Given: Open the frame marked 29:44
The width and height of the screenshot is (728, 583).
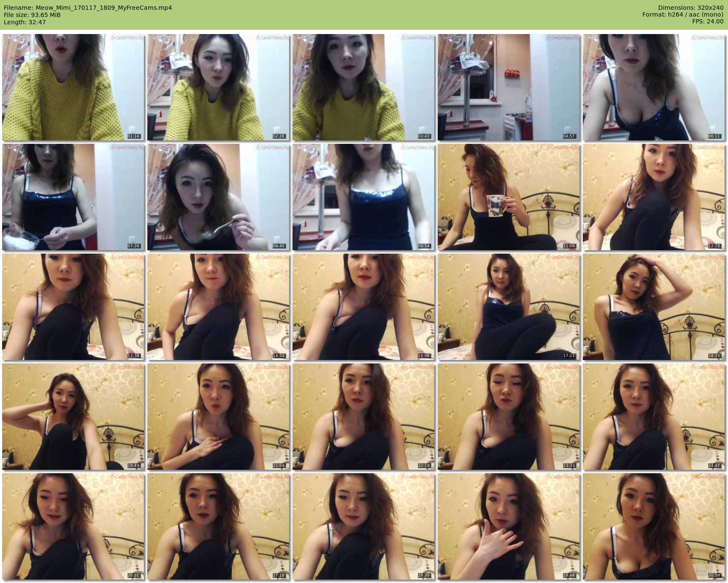Looking at the screenshot, I should click(509, 526).
